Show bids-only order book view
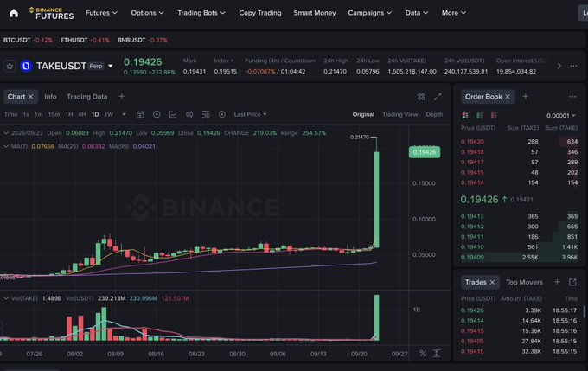This screenshot has height=371, width=588. (x=479, y=116)
